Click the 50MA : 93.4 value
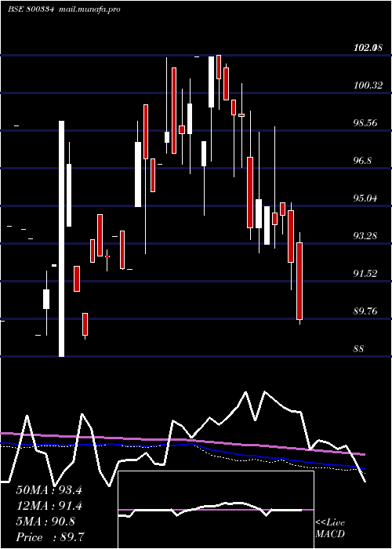Viewport: 392px width, 549px height. (x=49, y=490)
